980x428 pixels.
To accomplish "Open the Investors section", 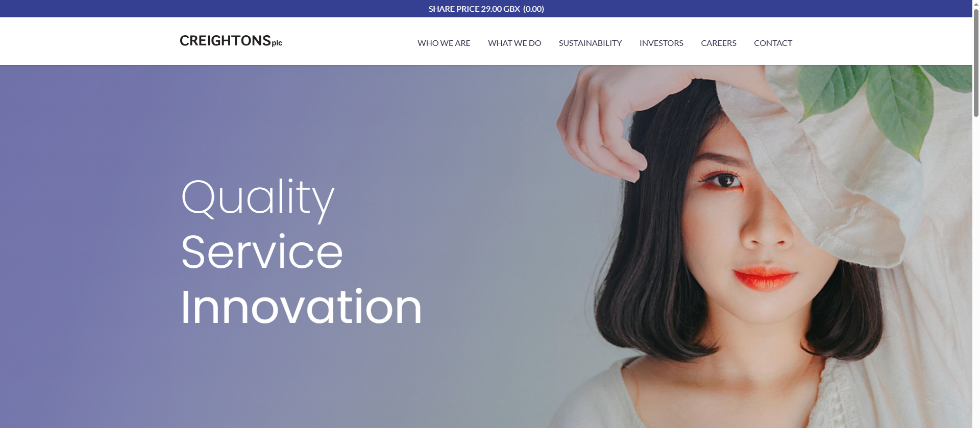I will [661, 43].
